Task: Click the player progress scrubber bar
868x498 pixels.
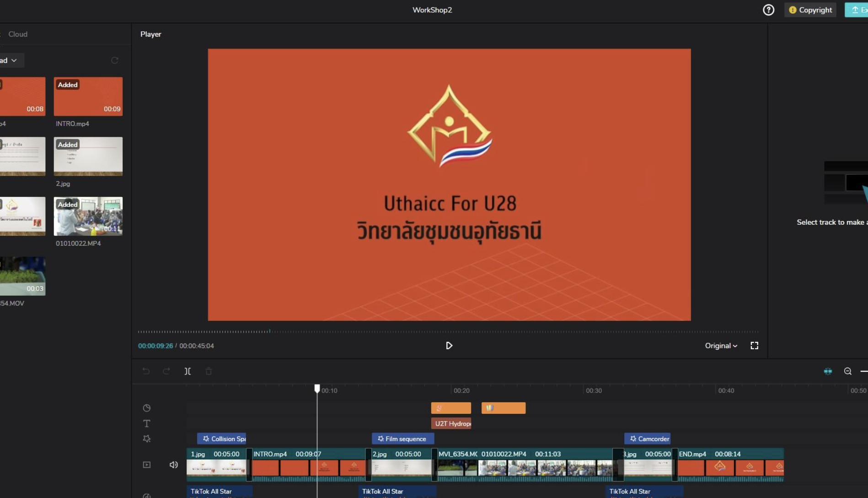Action: (448, 331)
